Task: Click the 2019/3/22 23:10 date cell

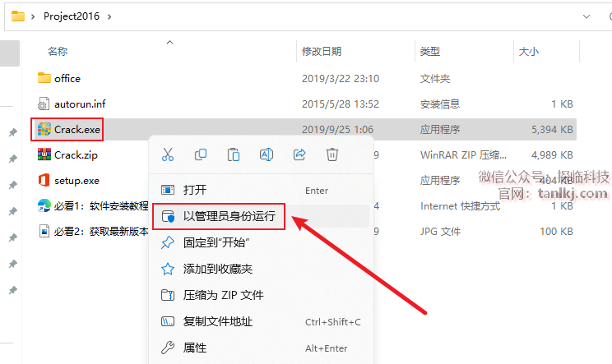Action: pyautogui.click(x=341, y=78)
